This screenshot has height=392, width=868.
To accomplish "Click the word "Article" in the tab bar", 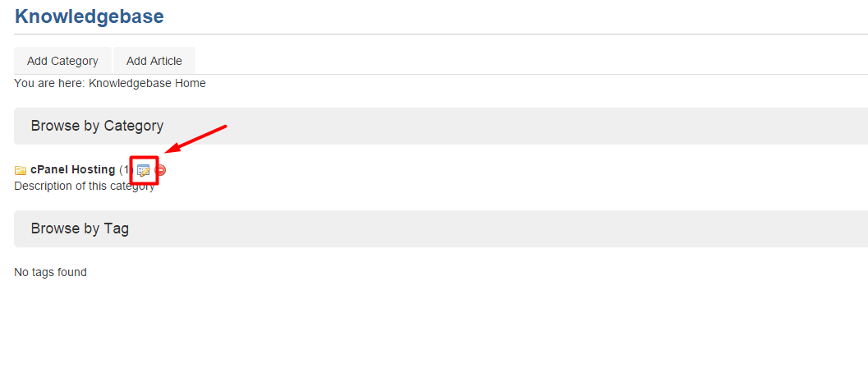I will [166, 61].
